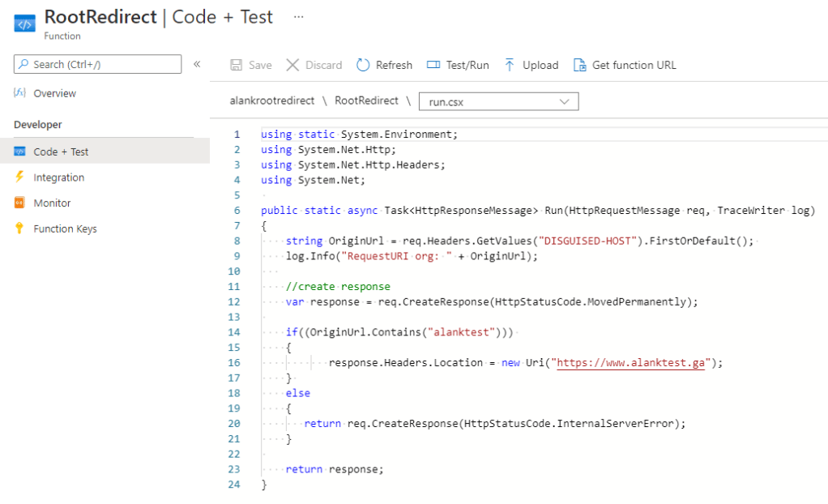
Task: Click the Save disk icon
Action: pyautogui.click(x=237, y=65)
